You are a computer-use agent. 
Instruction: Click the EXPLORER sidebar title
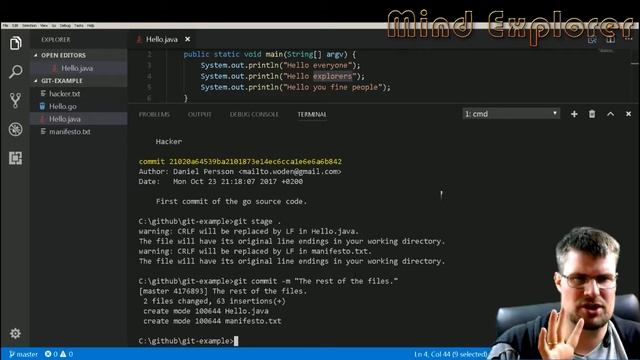tap(56, 40)
